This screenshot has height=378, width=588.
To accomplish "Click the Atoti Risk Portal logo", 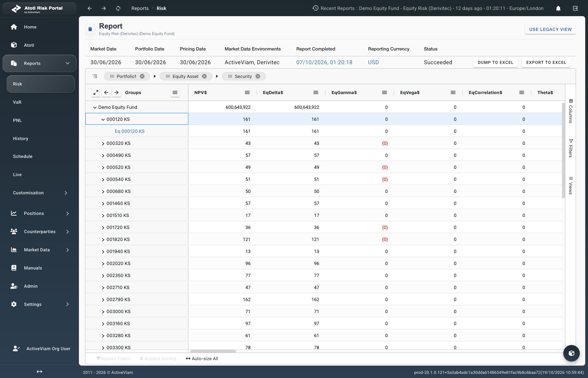I will click(39, 9).
